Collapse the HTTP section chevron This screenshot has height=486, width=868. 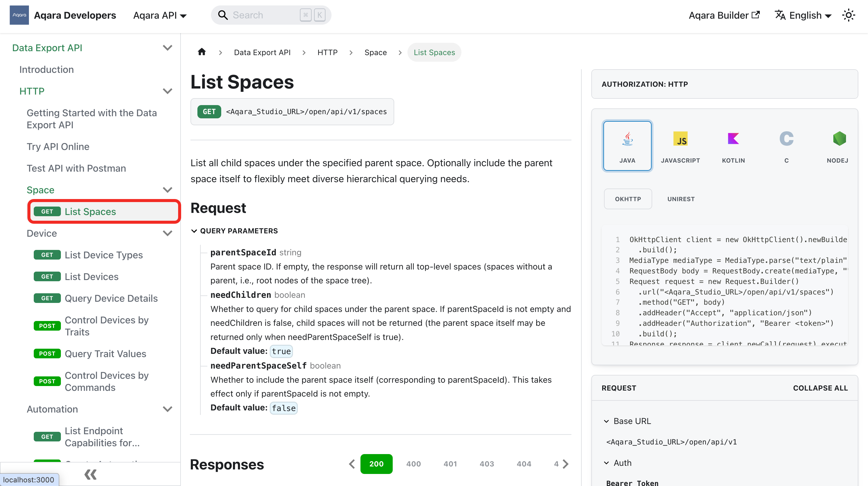(x=168, y=91)
